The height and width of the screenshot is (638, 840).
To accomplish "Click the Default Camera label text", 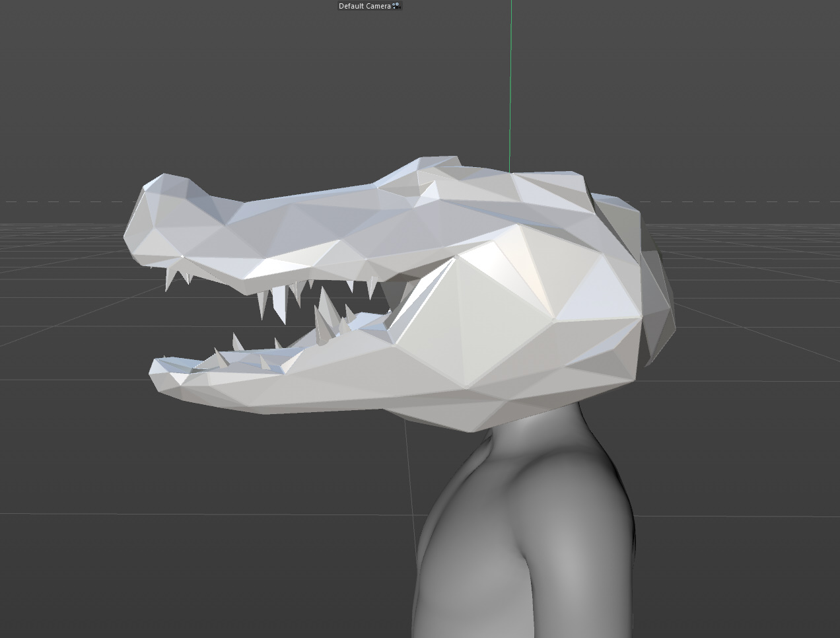I will coord(363,6).
